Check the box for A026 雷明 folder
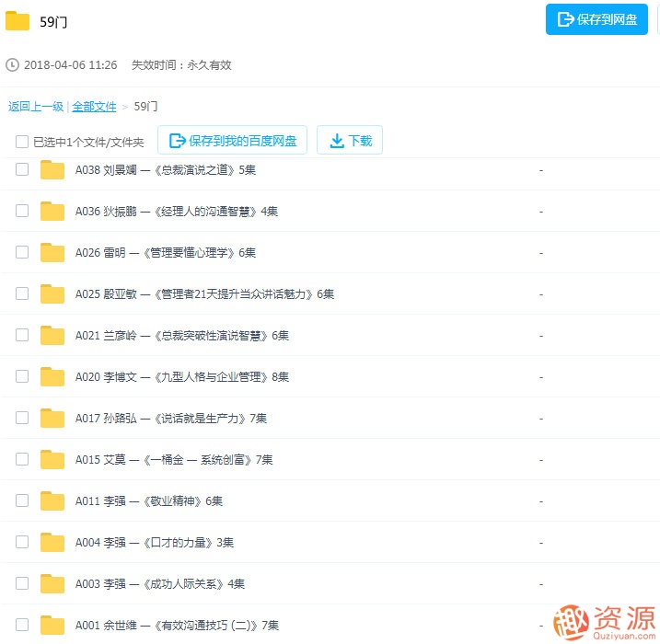660x644 pixels. 22,252
